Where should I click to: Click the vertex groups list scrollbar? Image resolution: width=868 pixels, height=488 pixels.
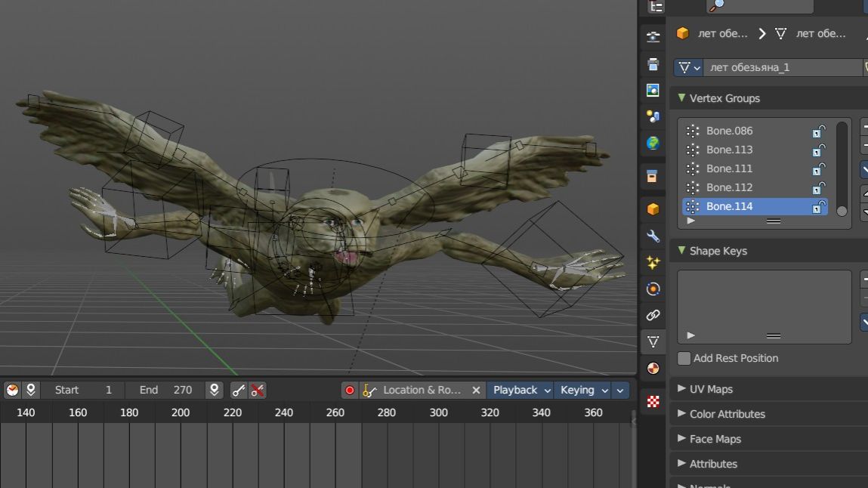coord(842,168)
